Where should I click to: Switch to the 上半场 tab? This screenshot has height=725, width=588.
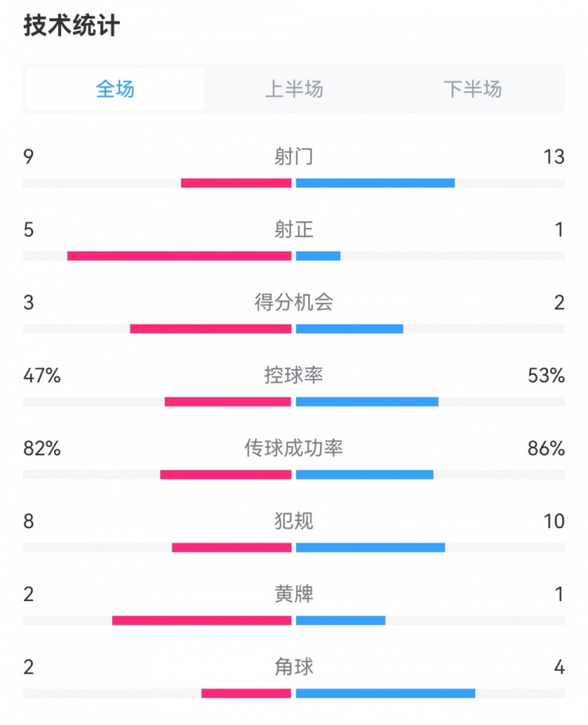[x=294, y=89]
